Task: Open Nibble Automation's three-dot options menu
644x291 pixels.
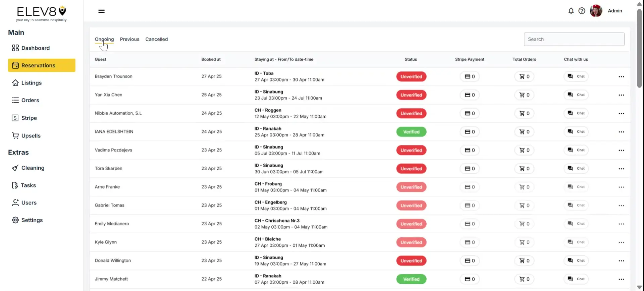Action: pos(621,113)
